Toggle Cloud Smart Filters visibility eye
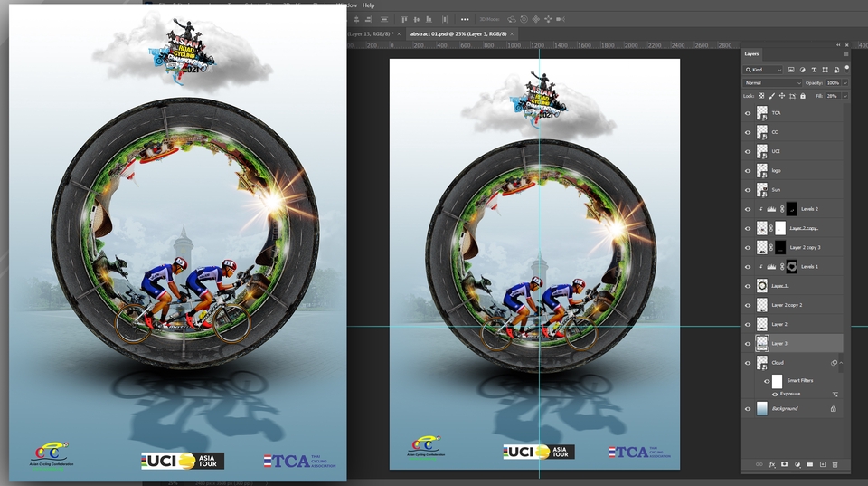Viewport: 868px width, 486px height. coord(767,381)
